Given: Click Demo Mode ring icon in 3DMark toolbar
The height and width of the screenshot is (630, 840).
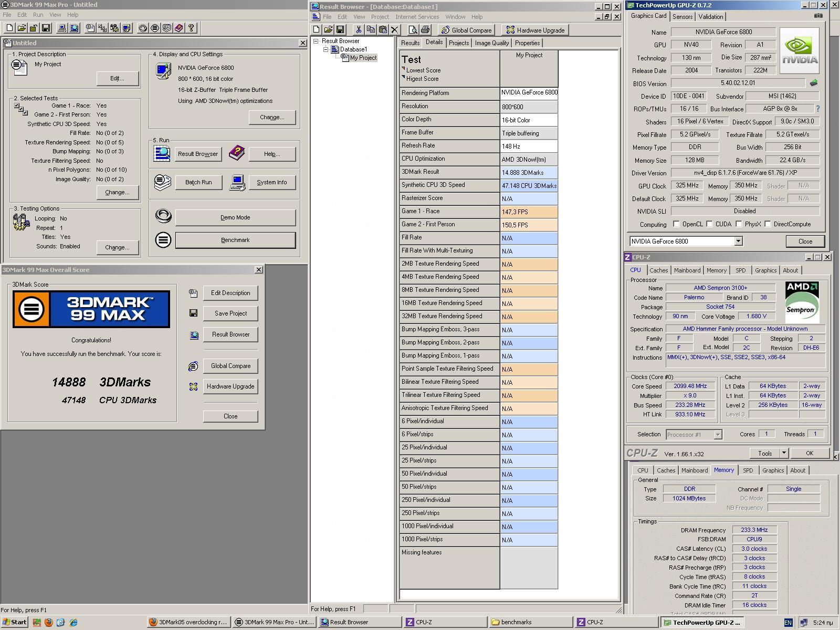Looking at the screenshot, I should pyautogui.click(x=143, y=28).
